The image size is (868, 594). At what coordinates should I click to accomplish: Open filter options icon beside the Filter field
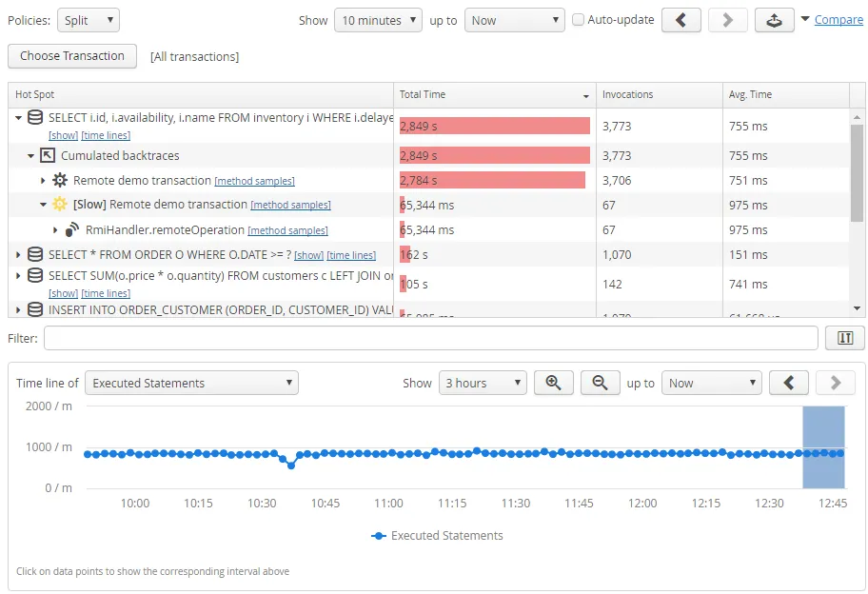(x=844, y=338)
